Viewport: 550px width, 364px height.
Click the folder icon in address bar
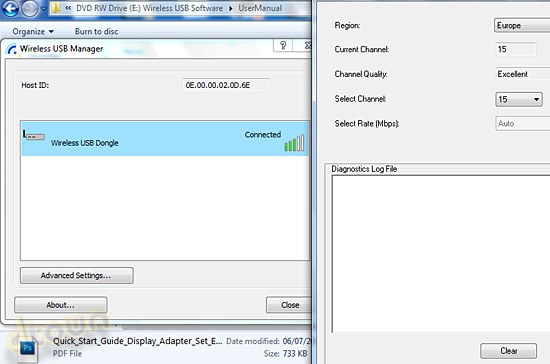click(55, 8)
